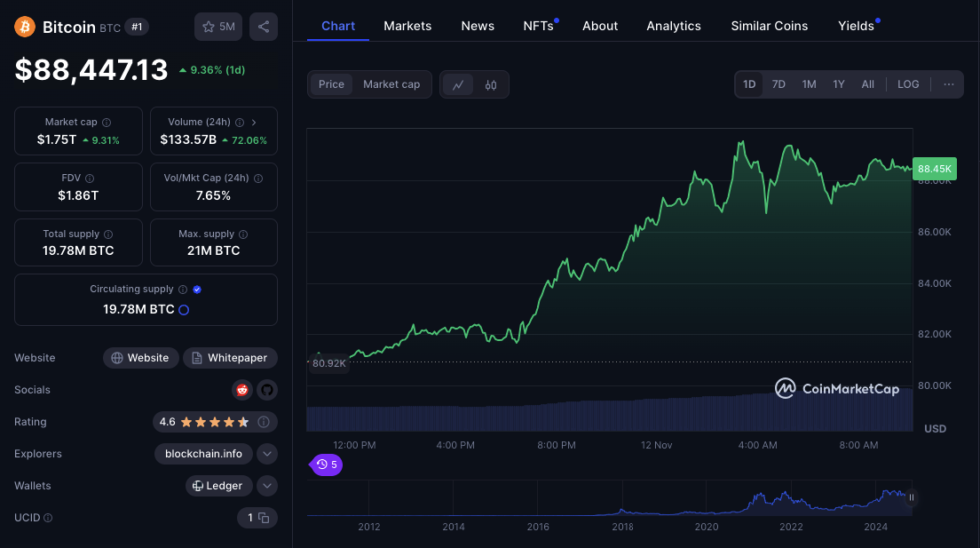This screenshot has height=548, width=980.
Task: Open the chart more options ellipsis
Action: tap(948, 84)
